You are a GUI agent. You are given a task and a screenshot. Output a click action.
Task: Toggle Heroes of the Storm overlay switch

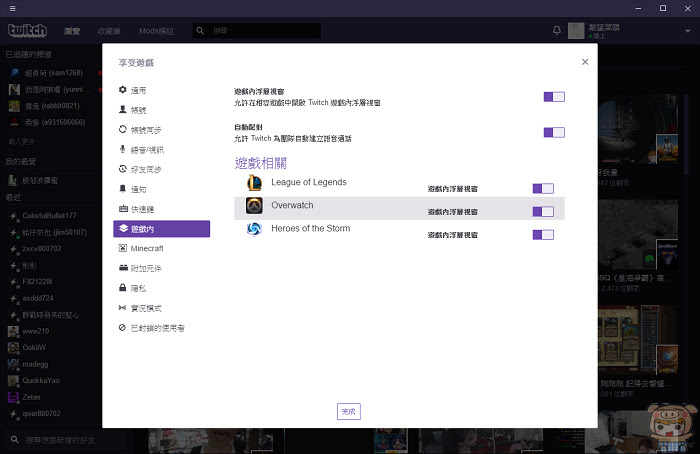(543, 235)
